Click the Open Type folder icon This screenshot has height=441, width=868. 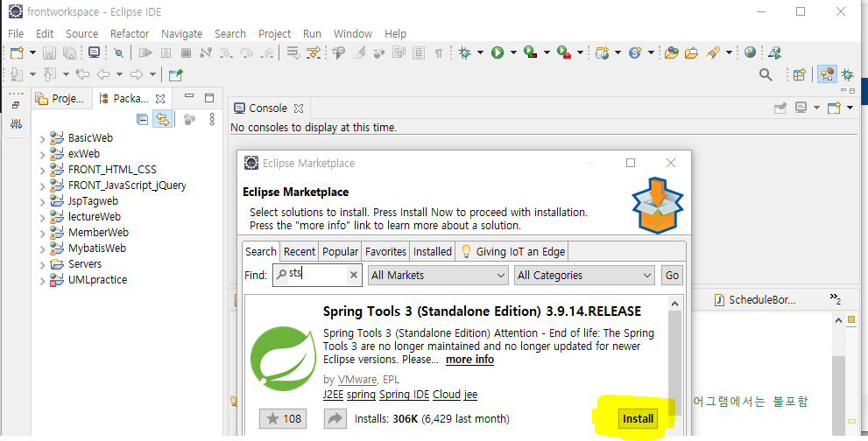coord(672,52)
